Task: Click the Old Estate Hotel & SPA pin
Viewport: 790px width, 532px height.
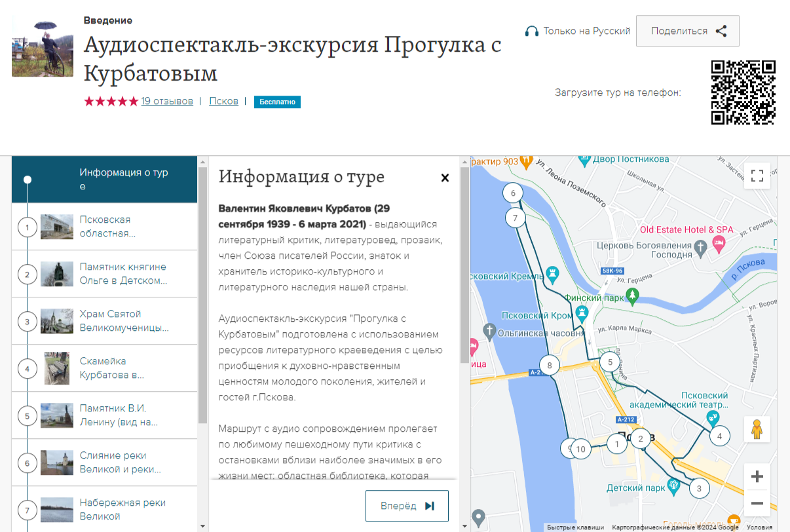Action: coord(719,245)
